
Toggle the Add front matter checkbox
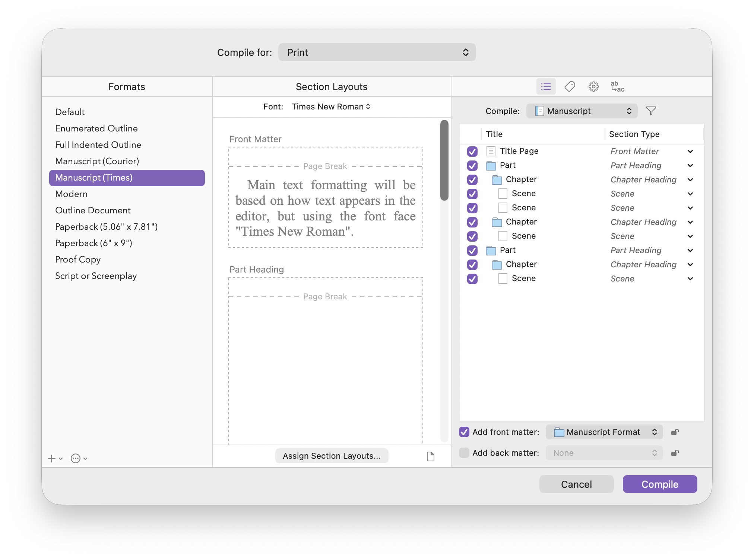click(x=464, y=432)
